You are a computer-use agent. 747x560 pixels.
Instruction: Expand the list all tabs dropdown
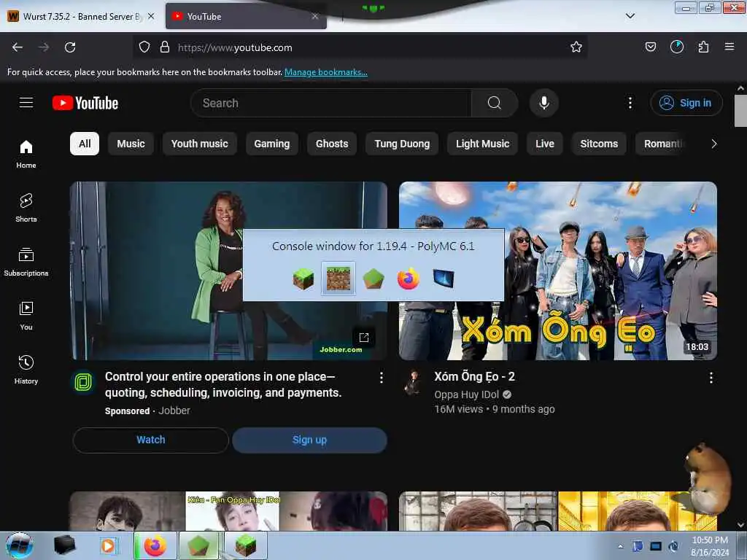pos(630,16)
